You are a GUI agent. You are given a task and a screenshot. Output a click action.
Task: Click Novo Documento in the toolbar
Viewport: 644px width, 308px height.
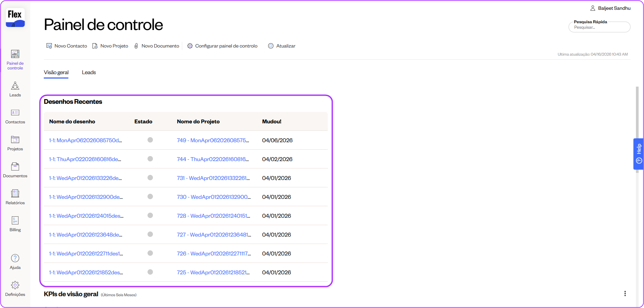tap(157, 46)
